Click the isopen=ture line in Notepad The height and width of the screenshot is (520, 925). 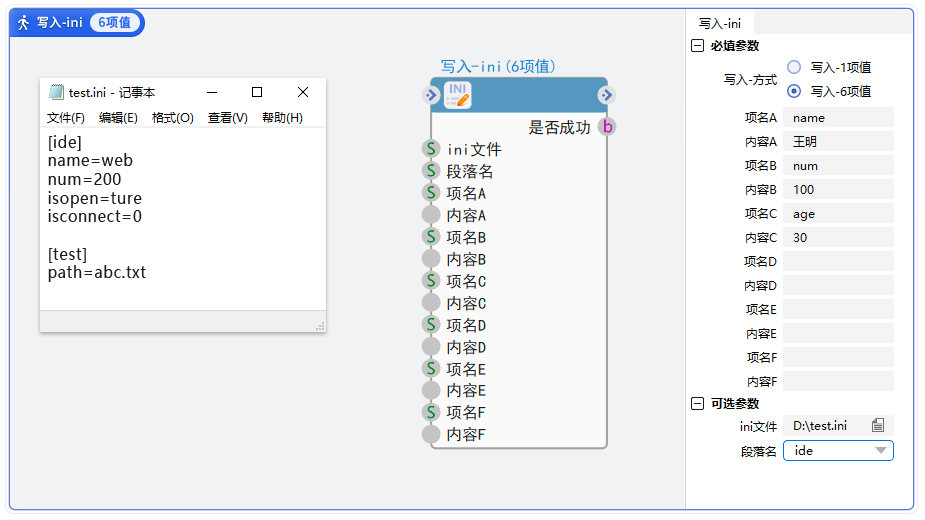tap(95, 198)
